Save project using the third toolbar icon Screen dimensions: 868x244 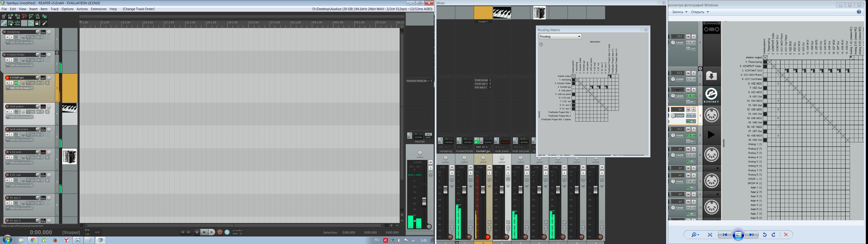(17, 16)
